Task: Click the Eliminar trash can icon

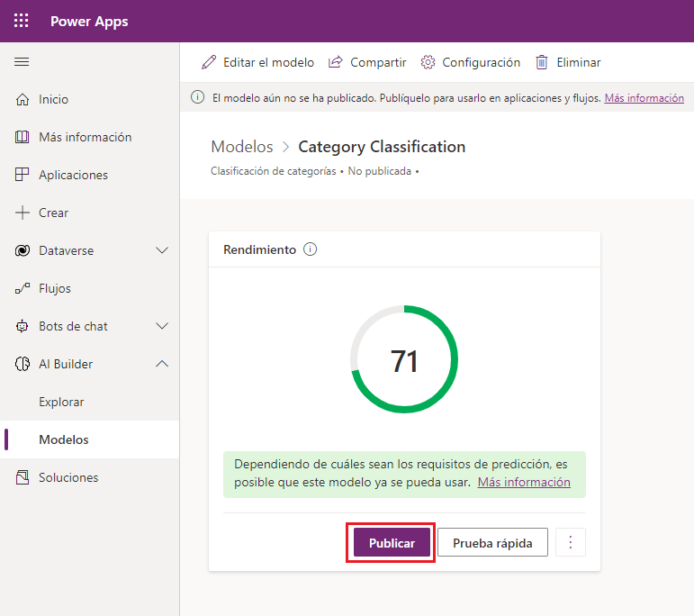Action: (542, 62)
